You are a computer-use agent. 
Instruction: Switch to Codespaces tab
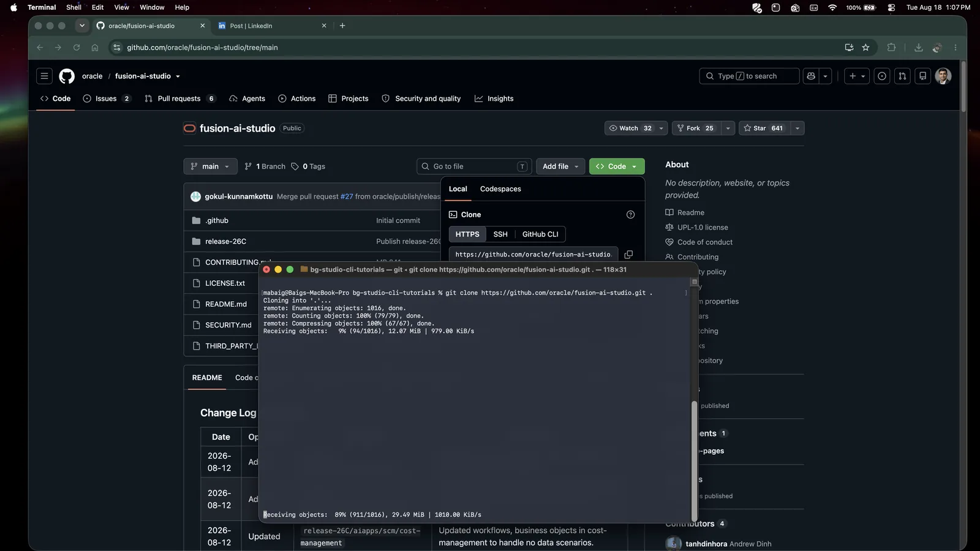[x=500, y=189]
